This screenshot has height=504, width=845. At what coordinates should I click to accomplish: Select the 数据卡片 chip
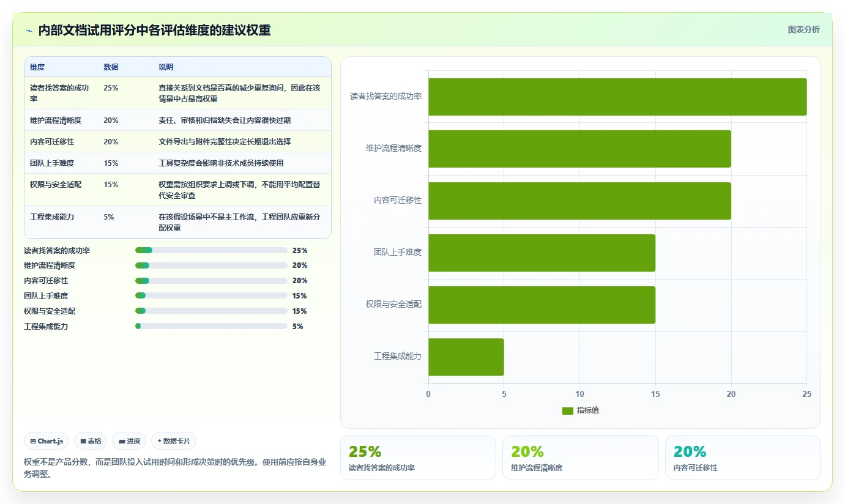click(x=174, y=441)
